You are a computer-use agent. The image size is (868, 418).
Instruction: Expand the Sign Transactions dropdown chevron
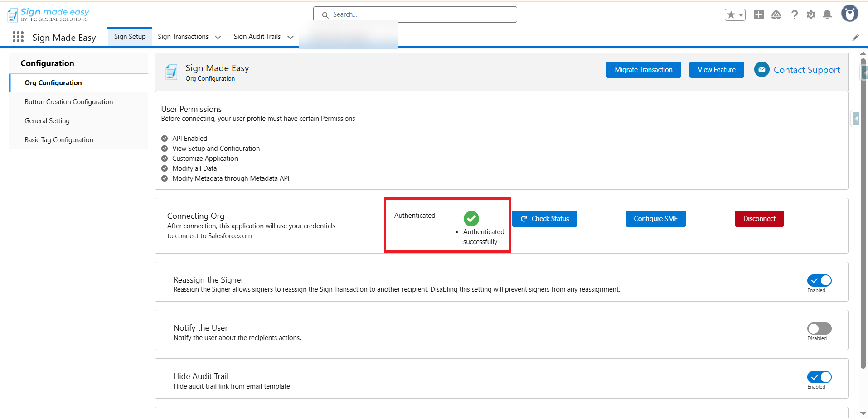(218, 38)
